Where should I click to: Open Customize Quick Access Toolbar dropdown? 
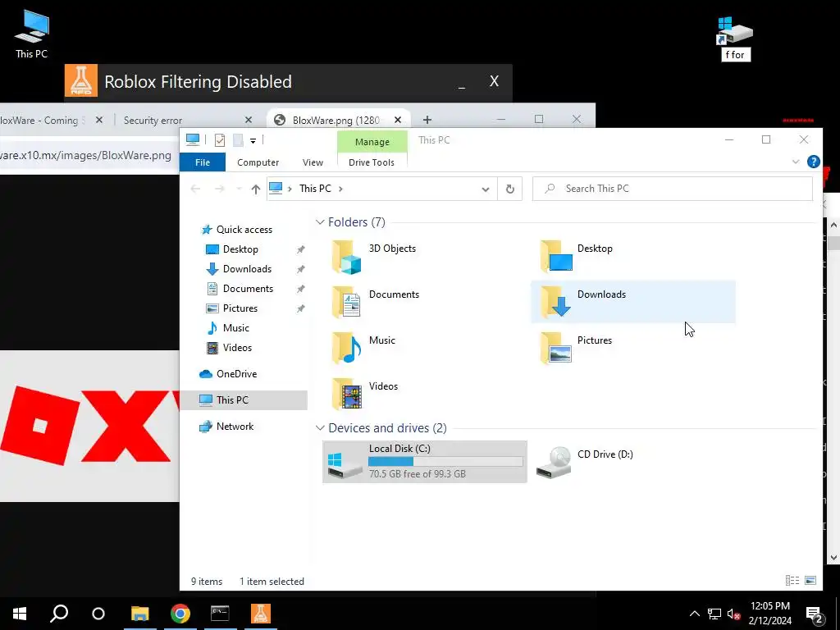[x=253, y=141]
